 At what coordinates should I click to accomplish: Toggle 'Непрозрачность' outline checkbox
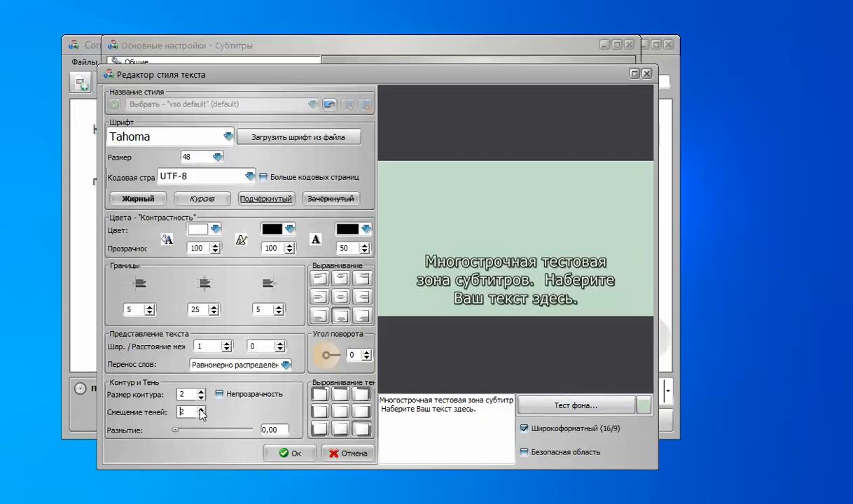219,394
